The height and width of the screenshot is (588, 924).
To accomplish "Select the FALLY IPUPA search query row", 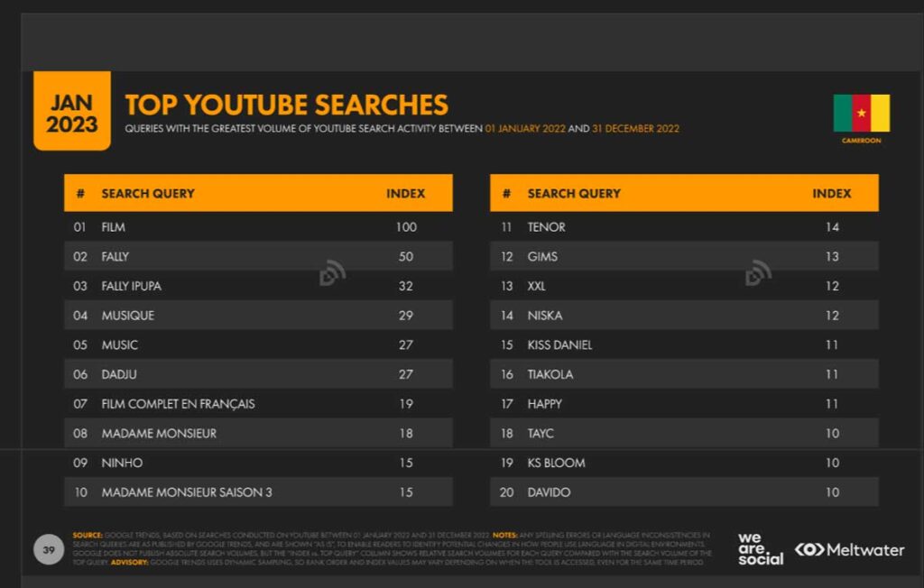I will click(258, 286).
